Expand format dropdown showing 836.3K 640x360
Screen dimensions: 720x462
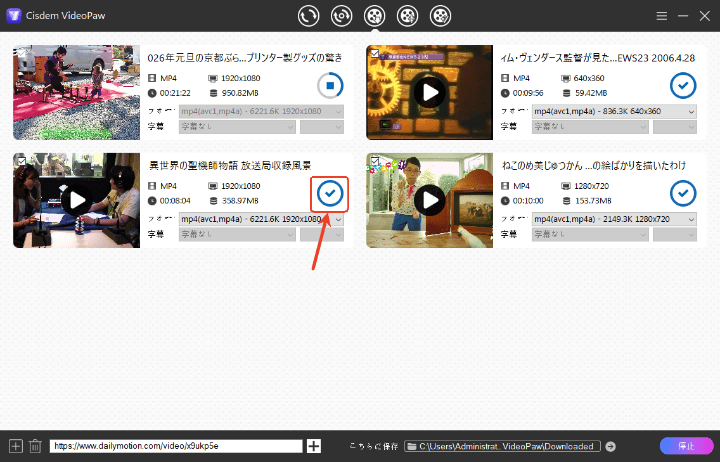[614, 111]
